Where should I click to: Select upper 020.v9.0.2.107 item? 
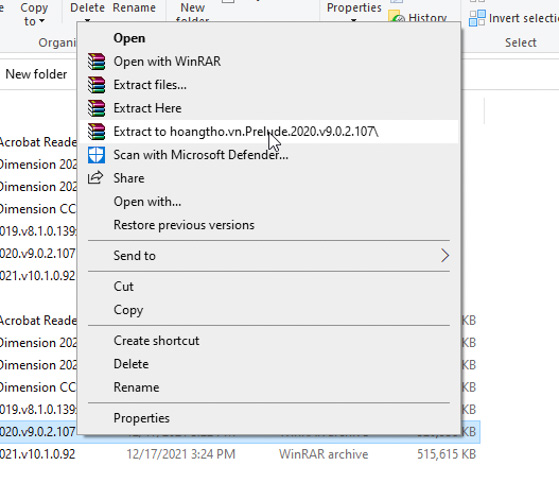coord(37,253)
